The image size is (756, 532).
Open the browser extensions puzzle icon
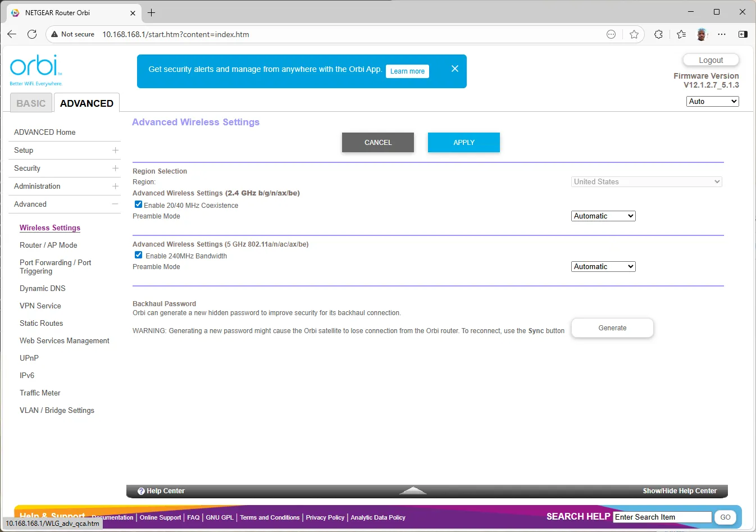tap(658, 34)
